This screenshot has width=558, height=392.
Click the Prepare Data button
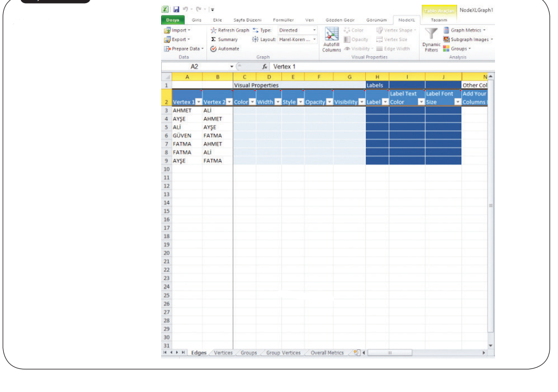click(184, 49)
